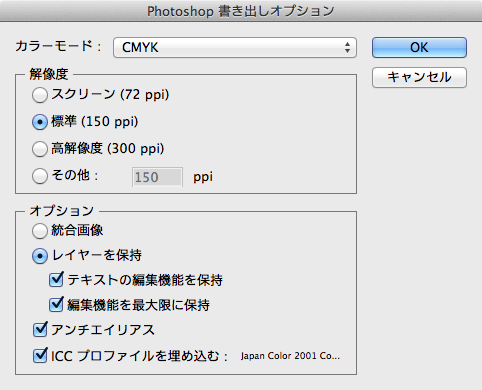Viewport: 482px width, 390px height.
Task: Click the Photoshop 書き出しオプション title
Action: [241, 11]
